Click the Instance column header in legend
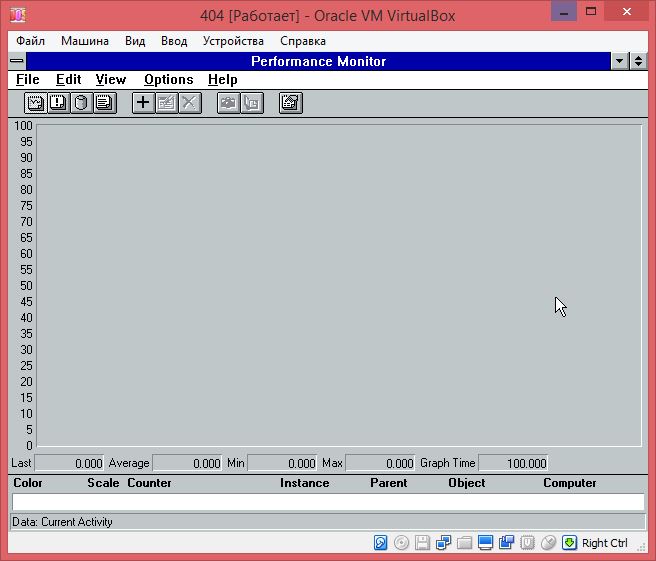Image resolution: width=656 pixels, height=561 pixels. click(305, 483)
